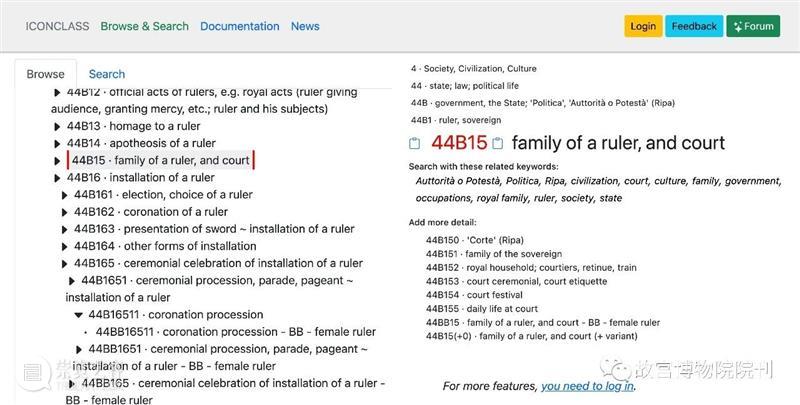The height and width of the screenshot is (405, 800).
Task: Search keyword 'society'
Action: coord(577,198)
